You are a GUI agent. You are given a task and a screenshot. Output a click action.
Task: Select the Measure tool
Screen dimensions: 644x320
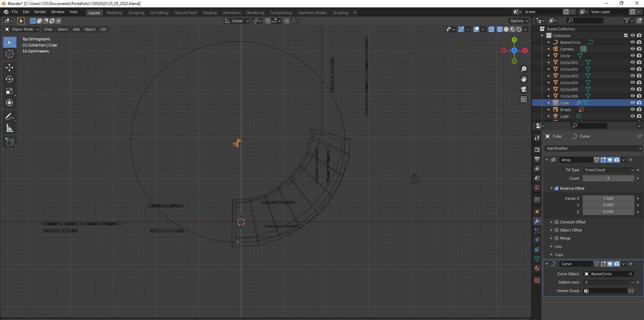(x=9, y=129)
